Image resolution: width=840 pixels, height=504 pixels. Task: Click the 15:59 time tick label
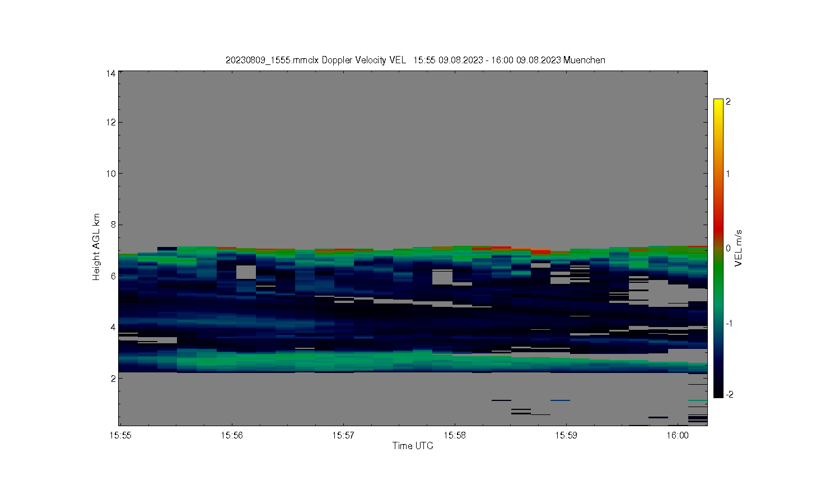point(566,435)
